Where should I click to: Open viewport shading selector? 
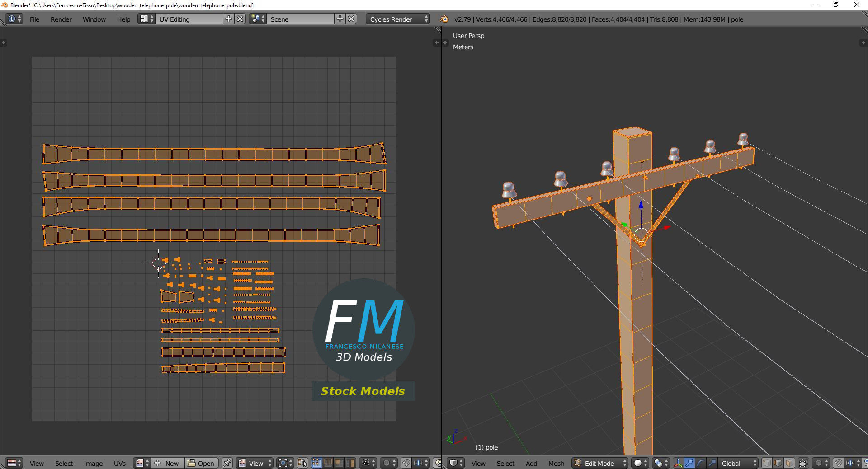pos(641,463)
